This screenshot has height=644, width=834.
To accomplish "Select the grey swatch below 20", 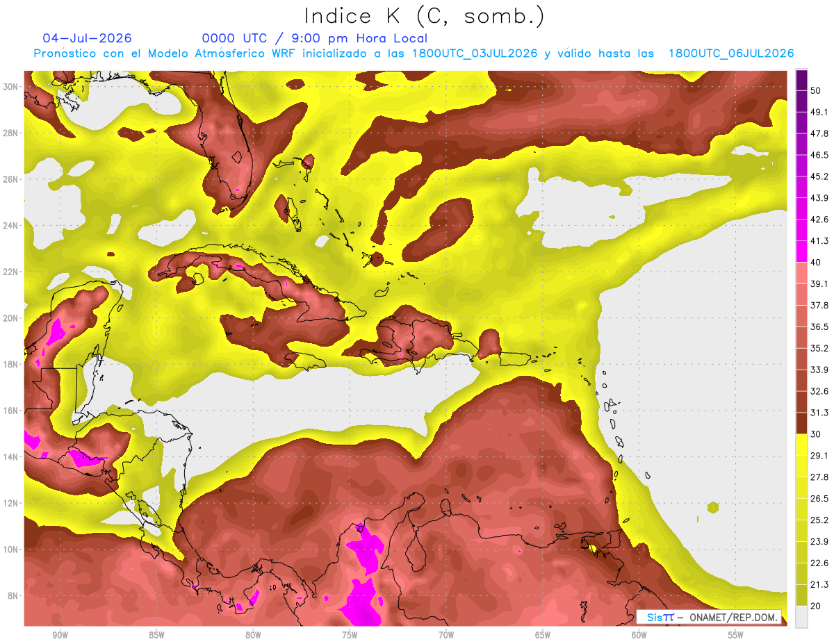I will coord(801,616).
